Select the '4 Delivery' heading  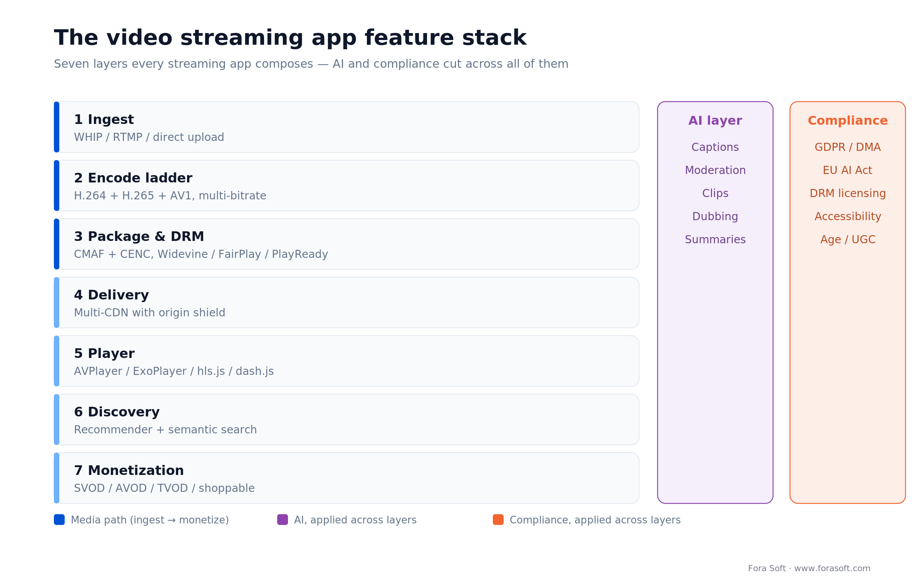(x=111, y=295)
